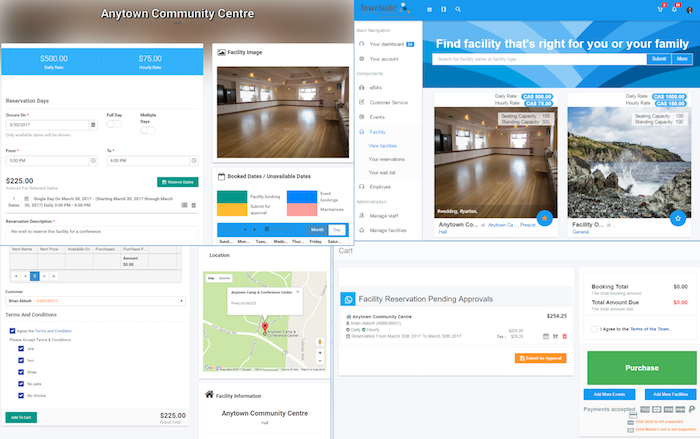700x439 pixels.
Task: Uncheck the 'three' terms checkbox
Action: (21, 372)
